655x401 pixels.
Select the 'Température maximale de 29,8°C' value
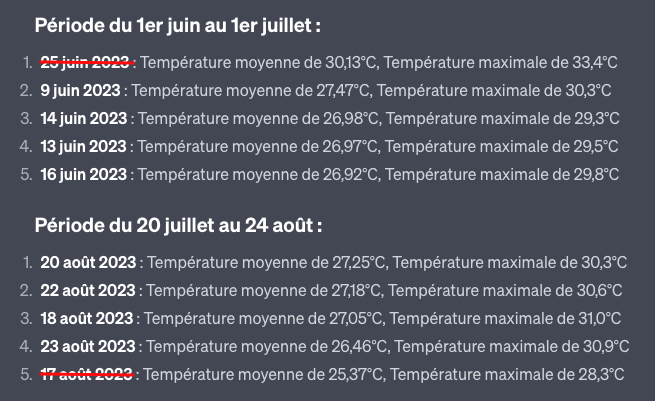pos(502,175)
